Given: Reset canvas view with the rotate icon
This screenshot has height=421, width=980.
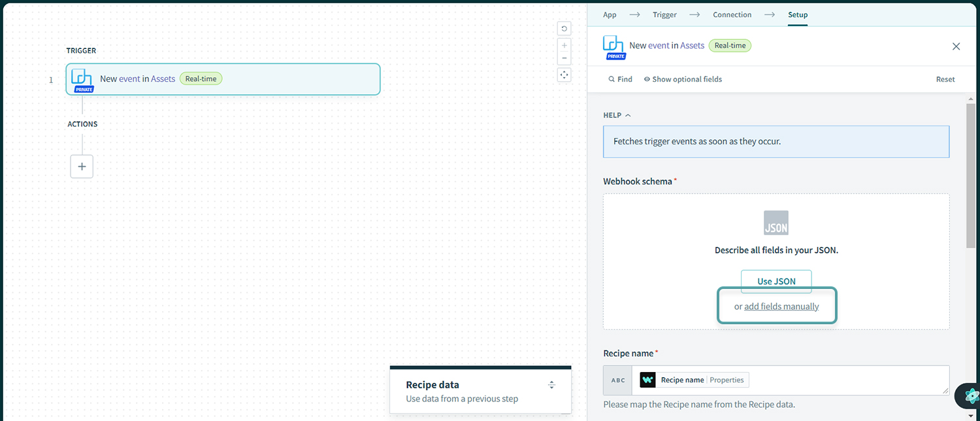Looking at the screenshot, I should click(564, 29).
